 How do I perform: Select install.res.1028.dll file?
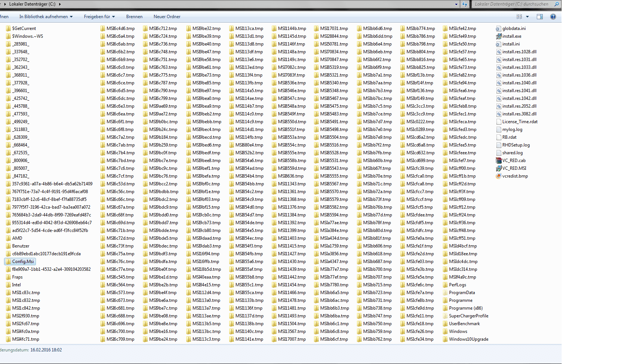(516, 52)
